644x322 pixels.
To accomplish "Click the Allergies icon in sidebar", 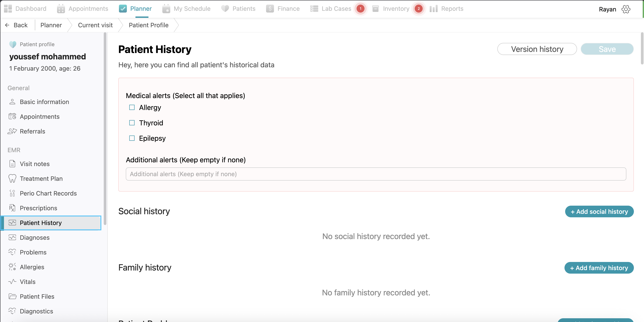I will (12, 267).
